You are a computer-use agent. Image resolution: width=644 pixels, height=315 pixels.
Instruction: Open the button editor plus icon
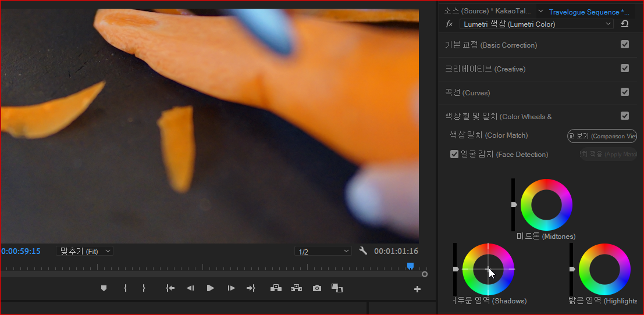click(417, 289)
